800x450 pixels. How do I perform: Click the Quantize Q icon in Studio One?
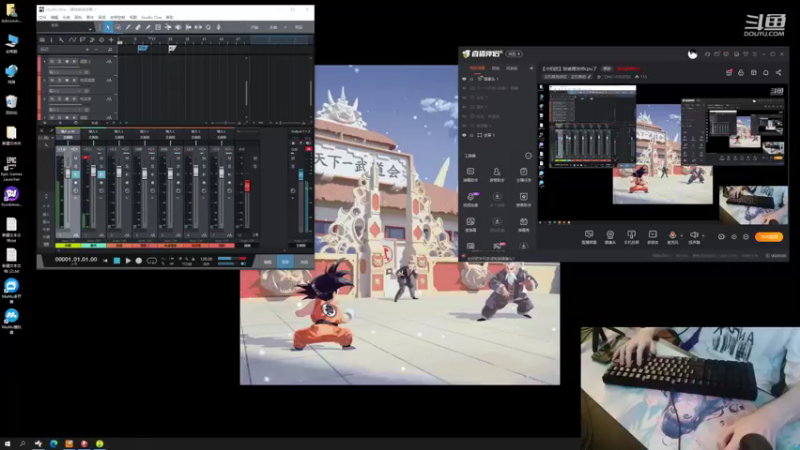coord(208,27)
